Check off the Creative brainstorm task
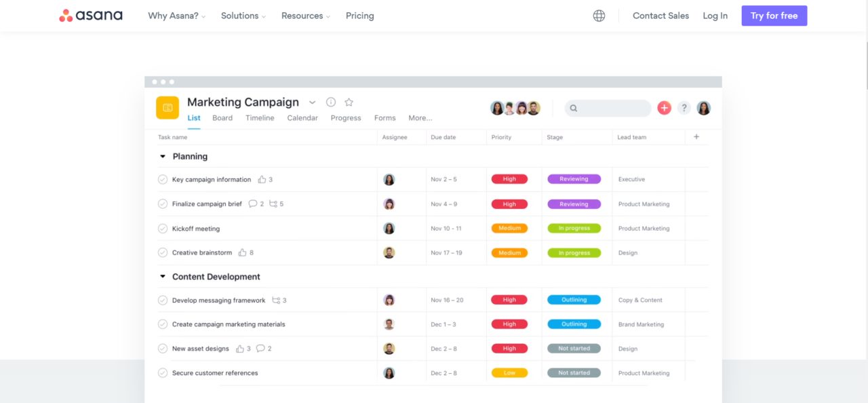This screenshot has height=403, width=868. [x=162, y=252]
